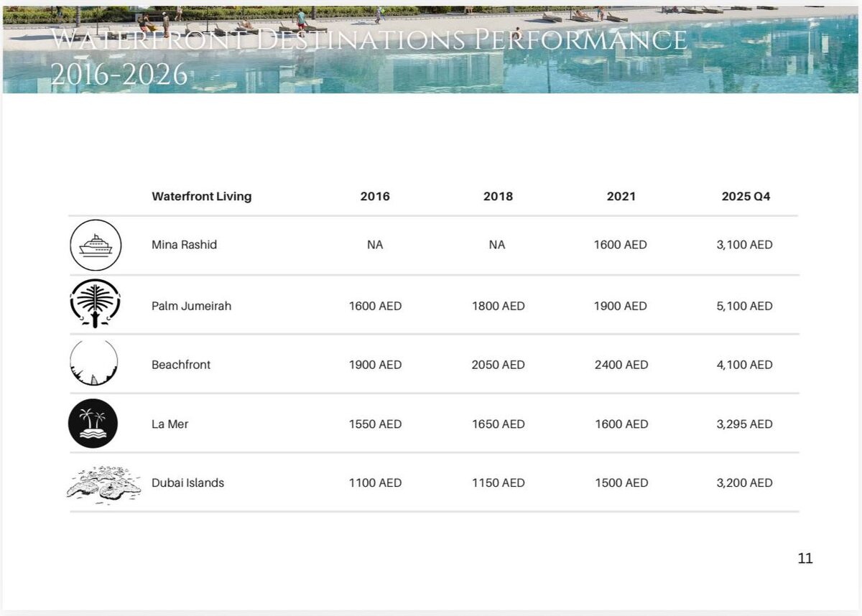Select the '2025 Q4' column header
The width and height of the screenshot is (862, 616).
pos(746,196)
